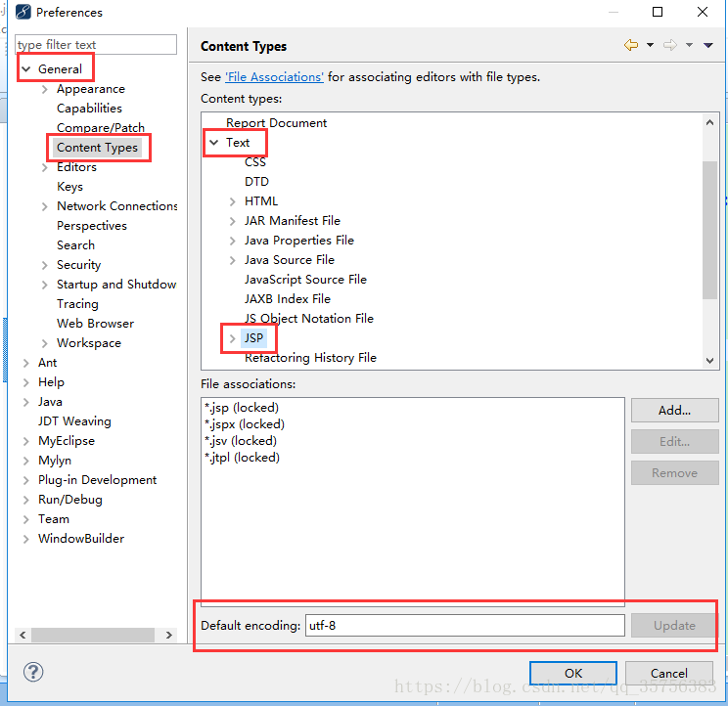
Task: Expand the Team node
Action: (26, 519)
